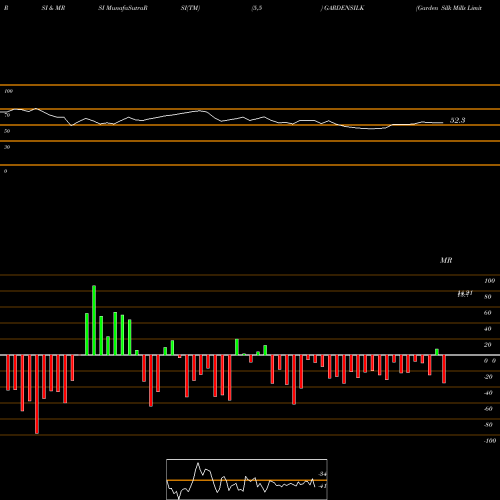
Task: Click the 100 label on right MR scale
Action: pyautogui.click(x=489, y=281)
